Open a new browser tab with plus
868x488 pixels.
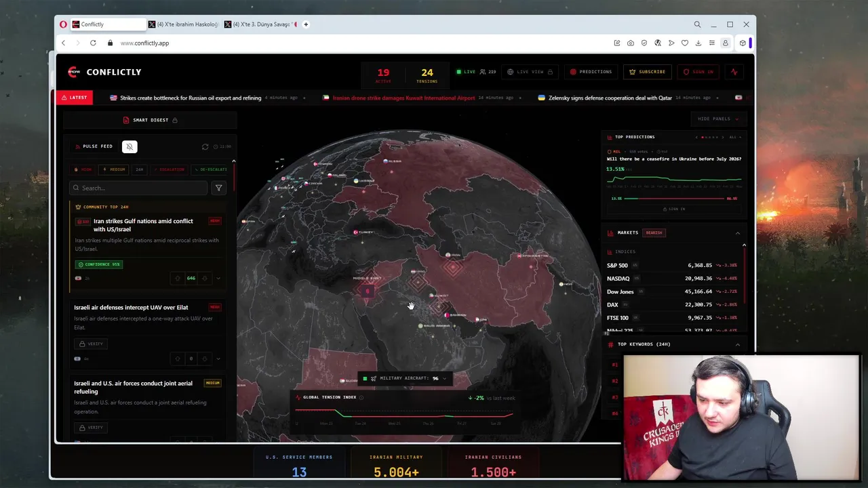click(306, 24)
